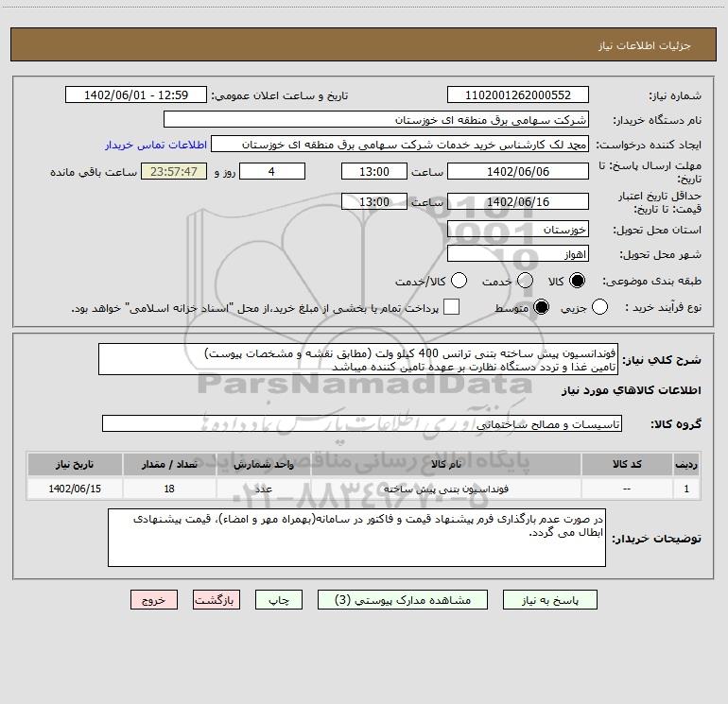The width and height of the screenshot is (728, 704).
Task: Click the page title جزئیات اطلاعات نیاز
Action: click(645, 45)
